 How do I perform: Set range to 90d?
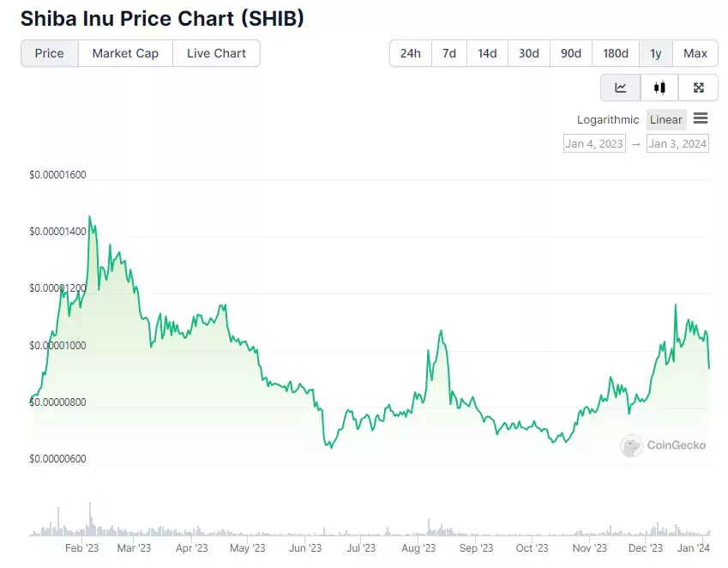(x=570, y=53)
